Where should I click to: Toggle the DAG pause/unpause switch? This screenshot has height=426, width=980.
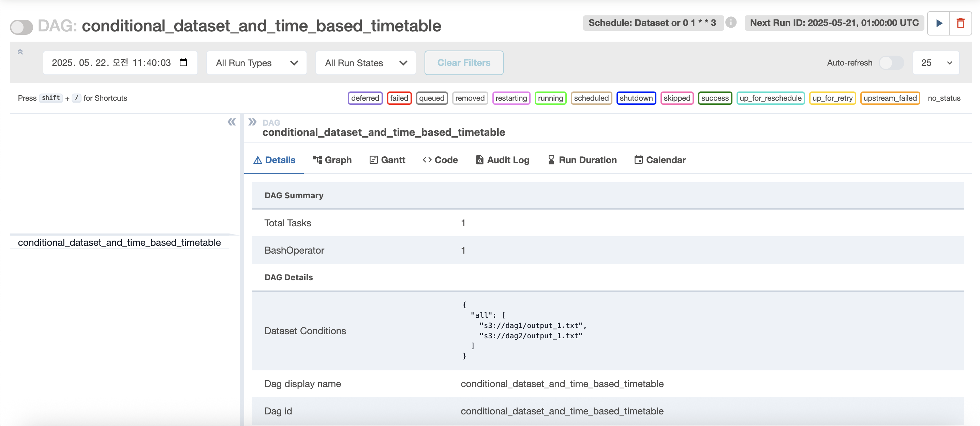pos(21,27)
